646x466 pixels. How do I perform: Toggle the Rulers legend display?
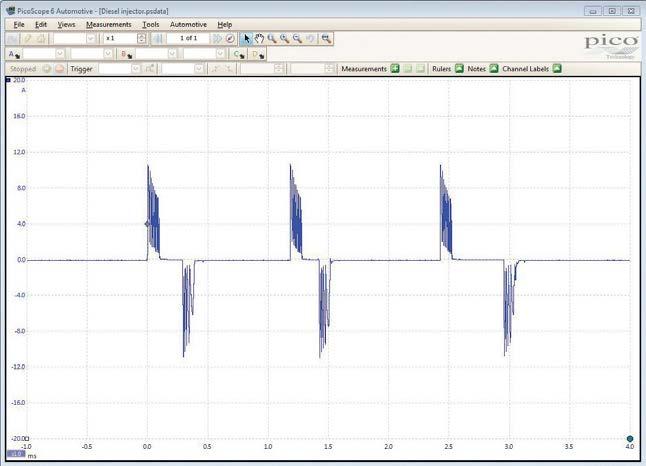(459, 68)
